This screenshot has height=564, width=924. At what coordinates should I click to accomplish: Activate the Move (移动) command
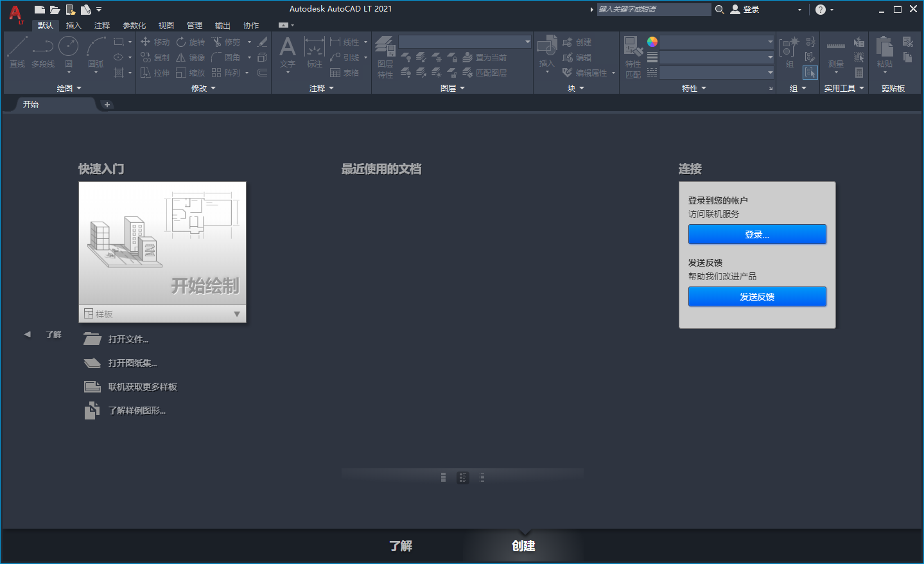pos(156,41)
